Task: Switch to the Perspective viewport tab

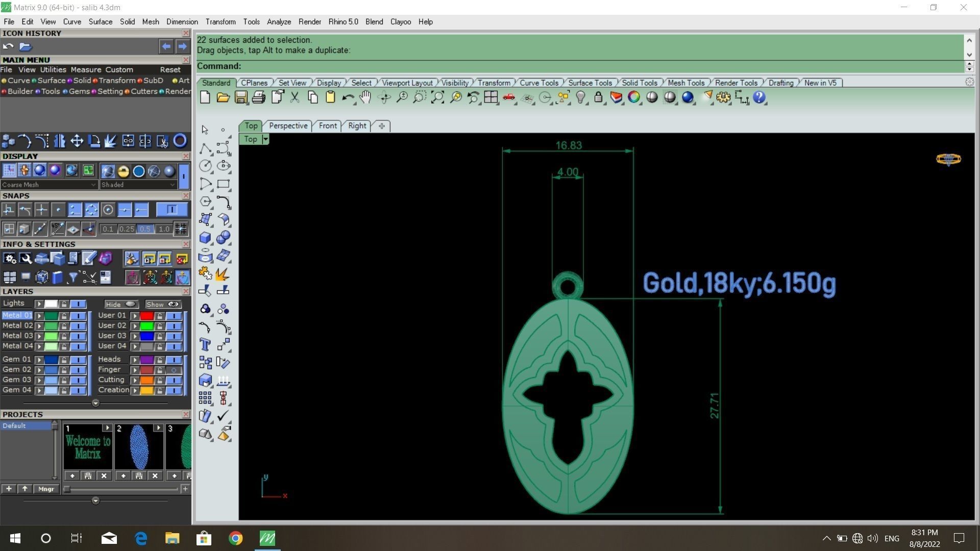Action: click(x=288, y=126)
